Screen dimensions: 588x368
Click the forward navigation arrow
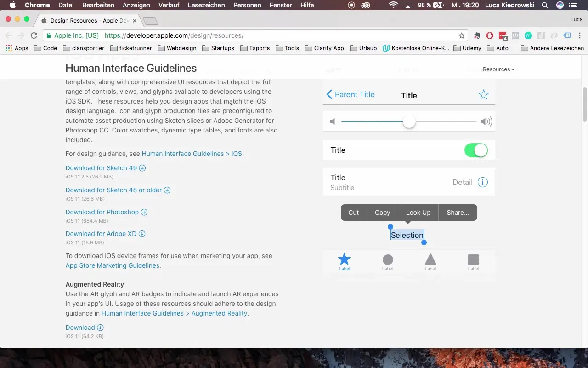tap(21, 35)
